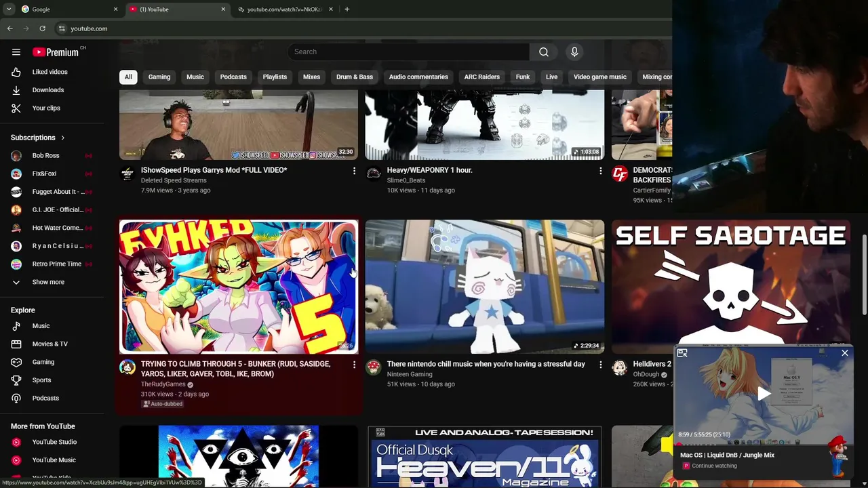868x488 pixels.
Task: Select the Podcasts filter chip
Action: click(x=233, y=77)
